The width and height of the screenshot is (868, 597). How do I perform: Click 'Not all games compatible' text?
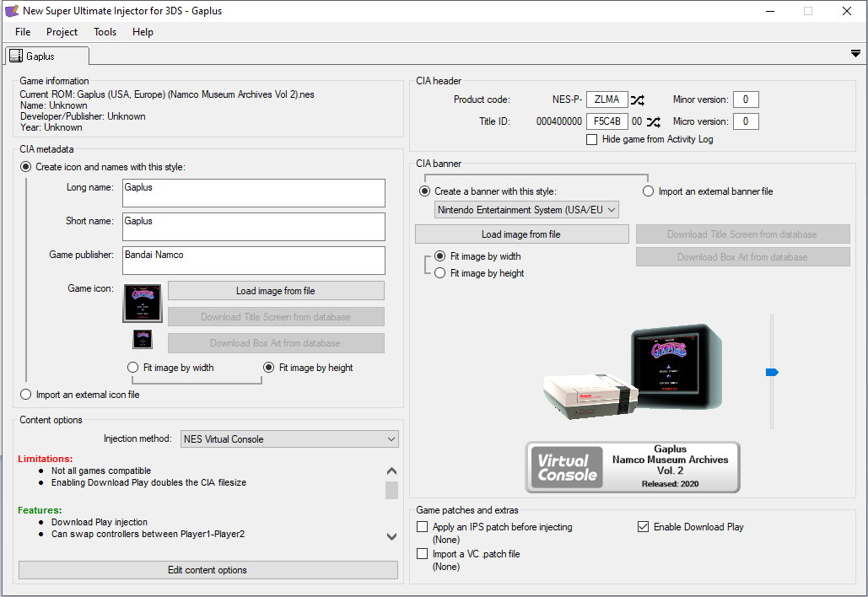point(101,471)
